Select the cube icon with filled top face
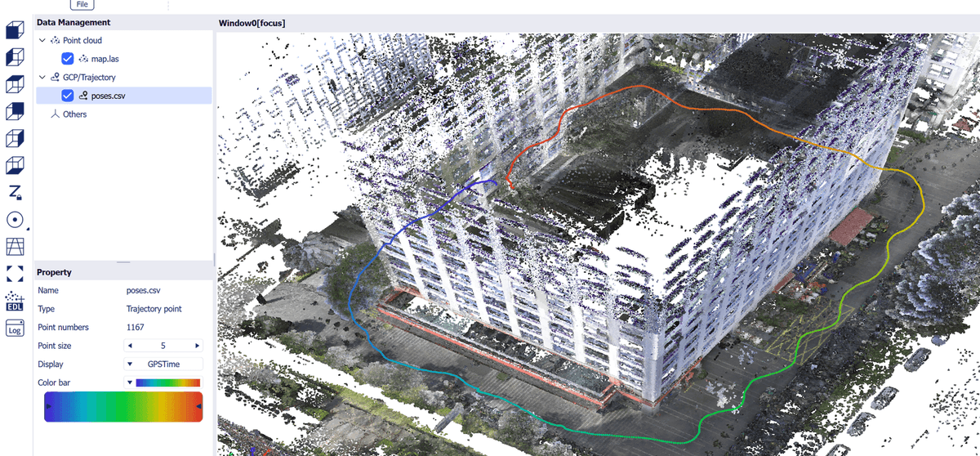This screenshot has width=980, height=456. [x=15, y=85]
